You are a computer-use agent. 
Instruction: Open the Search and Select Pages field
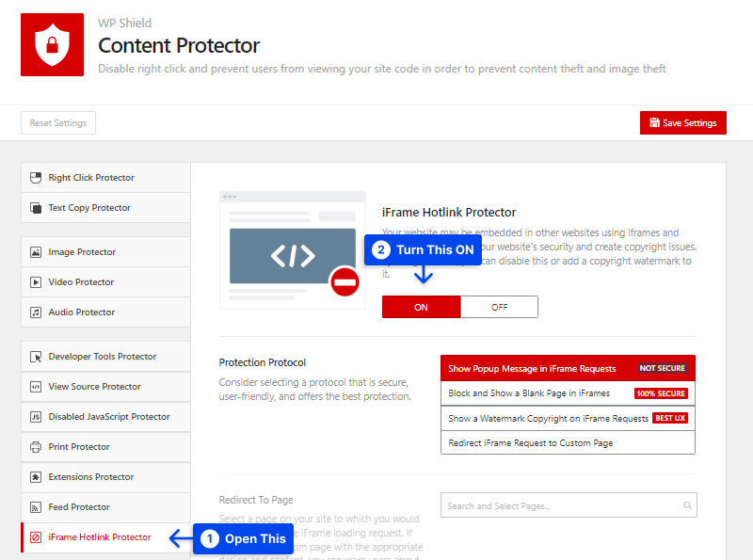tap(569, 505)
